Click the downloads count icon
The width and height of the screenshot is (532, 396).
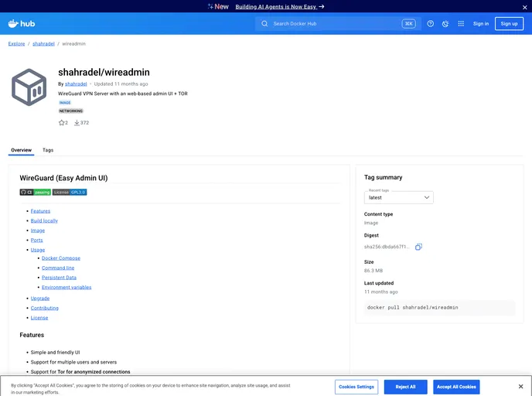click(77, 122)
